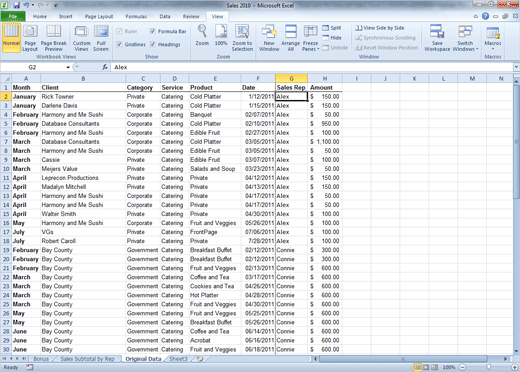520x372 pixels.
Task: Click the Page Layout icon in status bar
Action: 426,367
